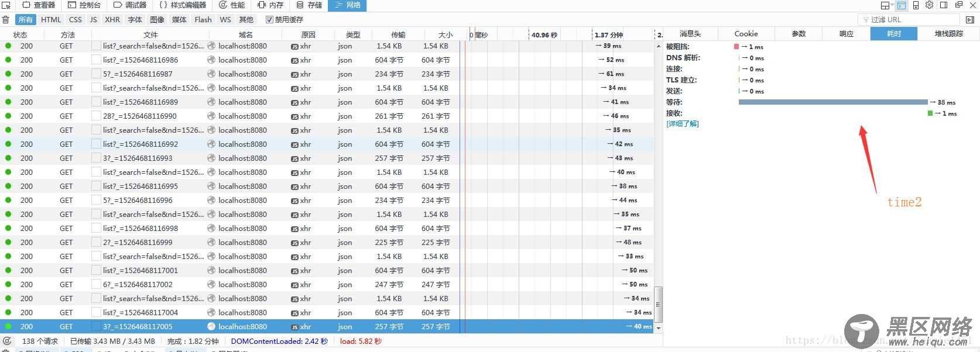Open the iframe selector icon
Viewport: 980px width, 352px height.
pyautogui.click(x=886, y=5)
